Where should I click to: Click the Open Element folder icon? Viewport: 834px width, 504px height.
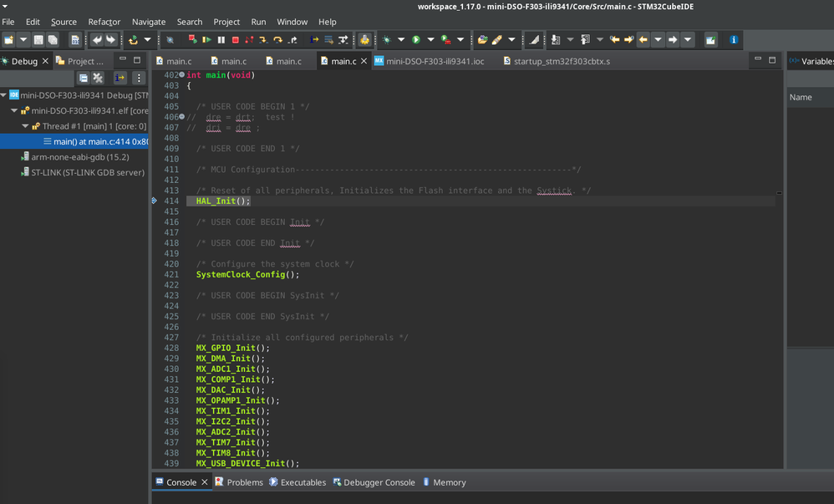tap(482, 40)
